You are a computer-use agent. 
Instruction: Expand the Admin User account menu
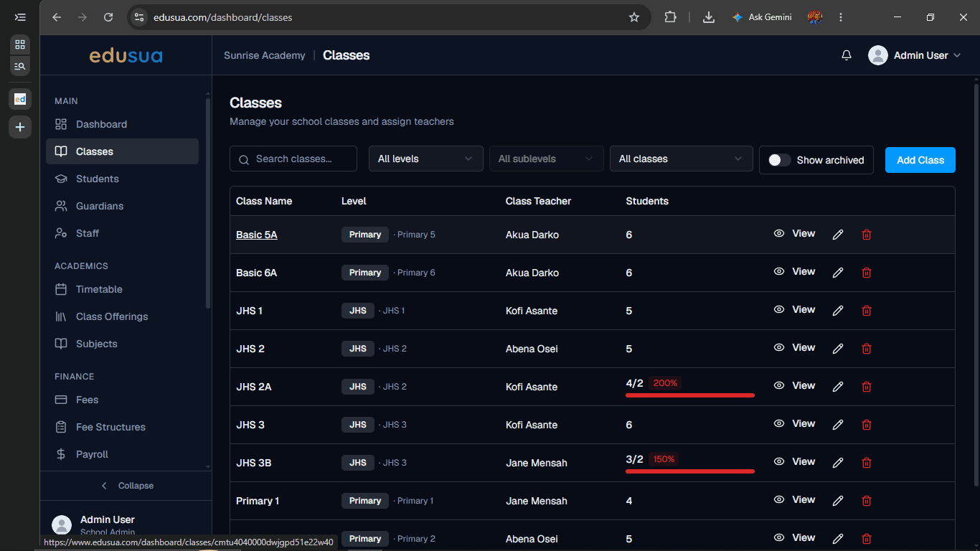pyautogui.click(x=914, y=55)
